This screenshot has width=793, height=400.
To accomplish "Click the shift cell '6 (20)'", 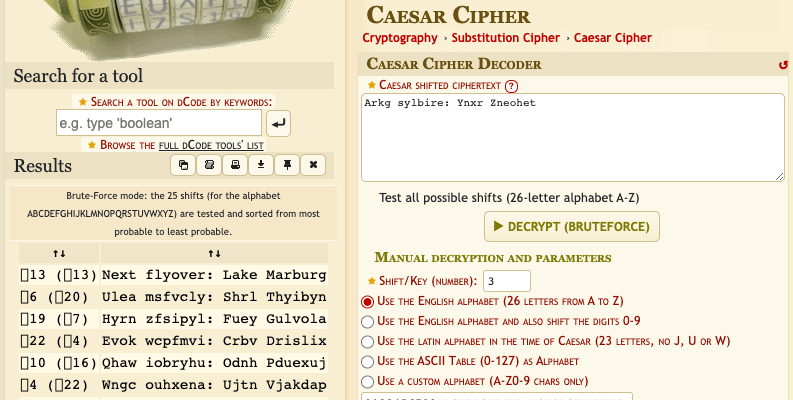I will 59,297.
